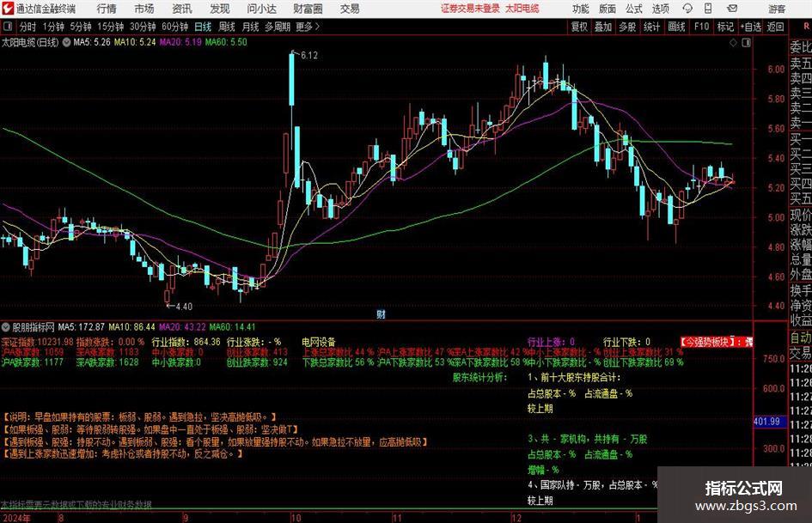Screen dimensions: 812x523
Task: Open the 问小达 menu
Action: (x=261, y=9)
